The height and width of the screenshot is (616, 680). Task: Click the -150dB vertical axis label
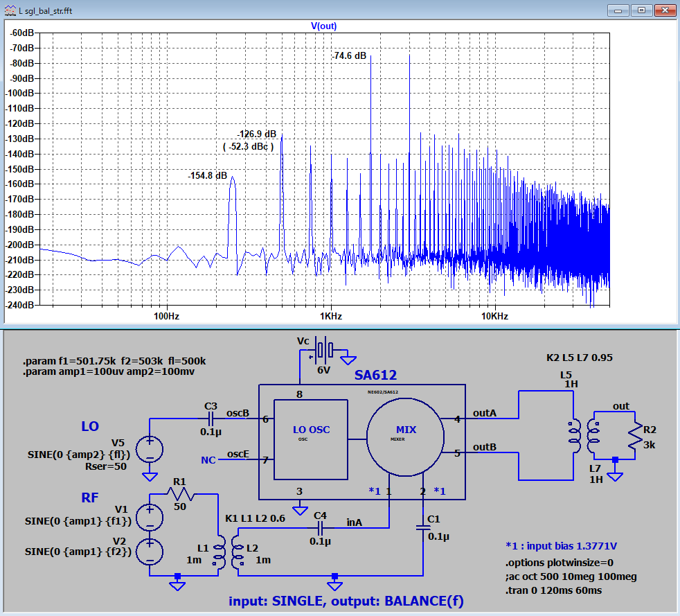[20, 169]
